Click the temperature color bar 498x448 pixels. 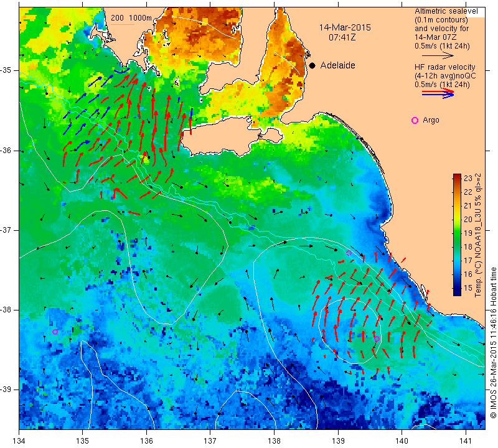click(x=457, y=235)
